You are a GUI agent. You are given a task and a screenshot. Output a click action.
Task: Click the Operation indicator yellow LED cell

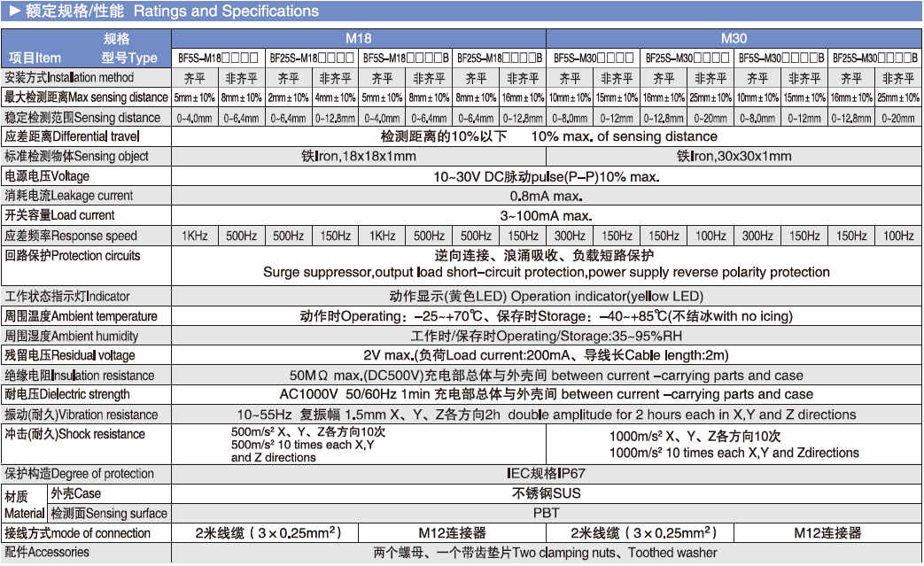(x=546, y=296)
